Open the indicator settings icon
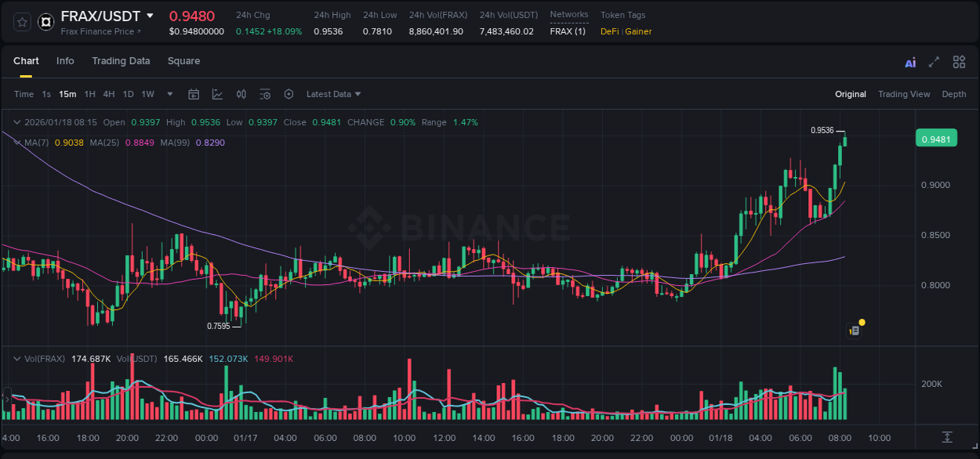 [x=265, y=94]
